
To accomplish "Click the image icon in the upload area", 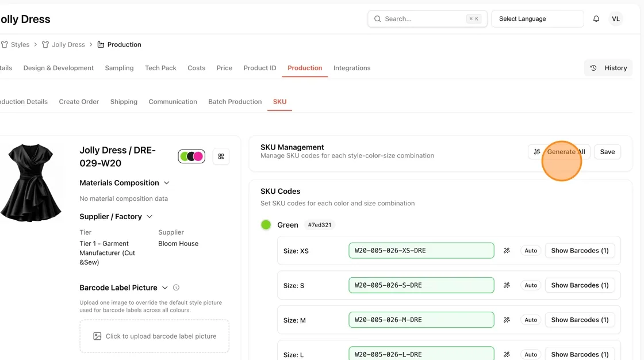I will [97, 336].
